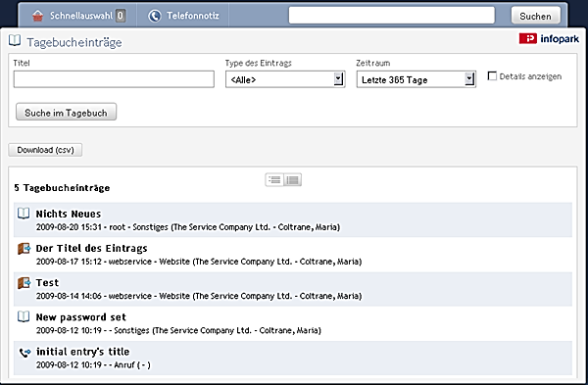The image size is (588, 385).
Task: Click the Download (csv) button
Action: click(x=45, y=150)
